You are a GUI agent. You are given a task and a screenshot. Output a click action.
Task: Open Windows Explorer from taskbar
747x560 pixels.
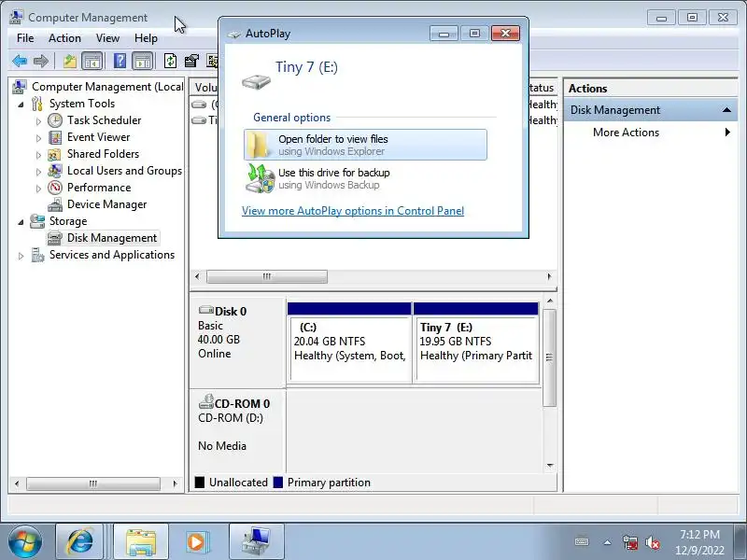click(141, 542)
